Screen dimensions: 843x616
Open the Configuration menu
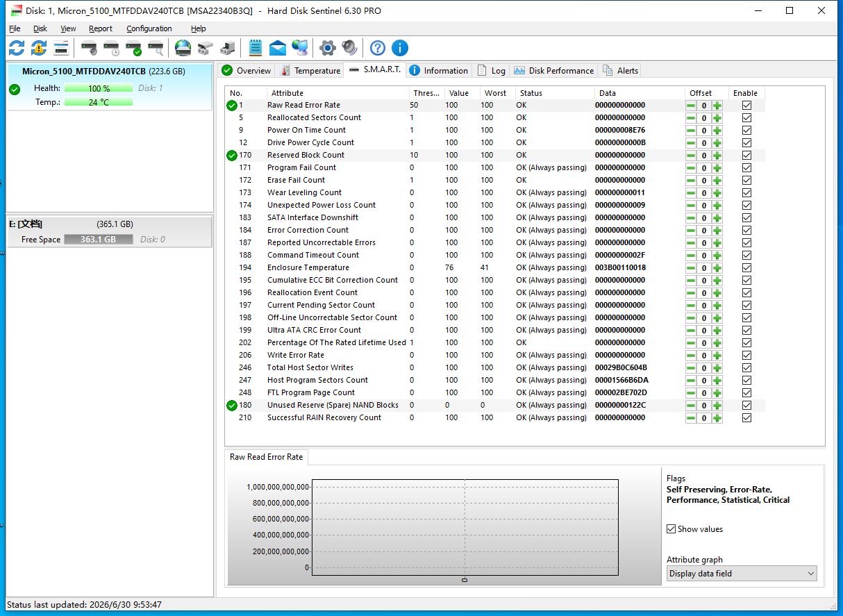(149, 28)
